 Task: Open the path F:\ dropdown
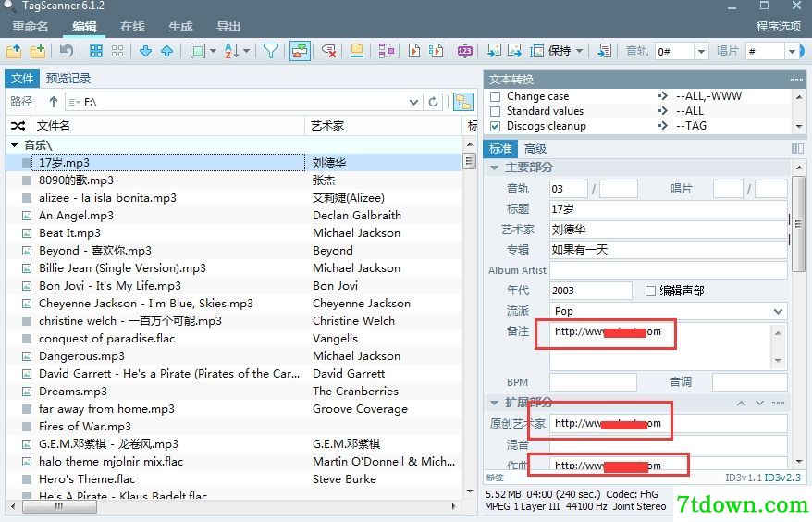[x=413, y=102]
